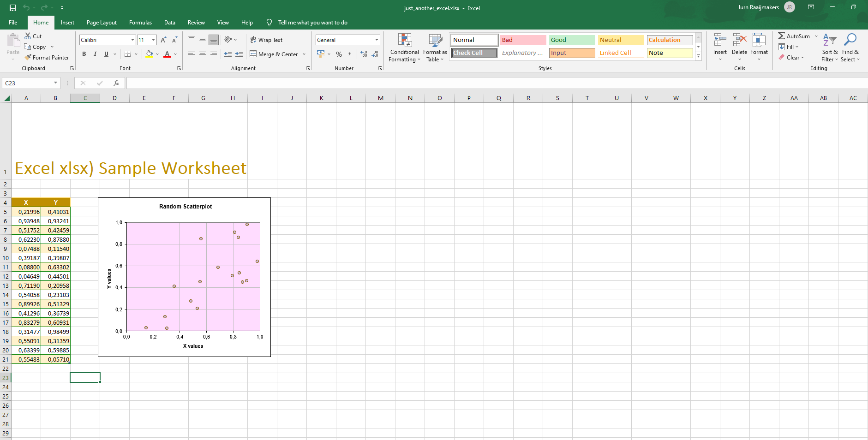Apply the Good cell style swatch
This screenshot has width=868, height=440.
coord(572,40)
